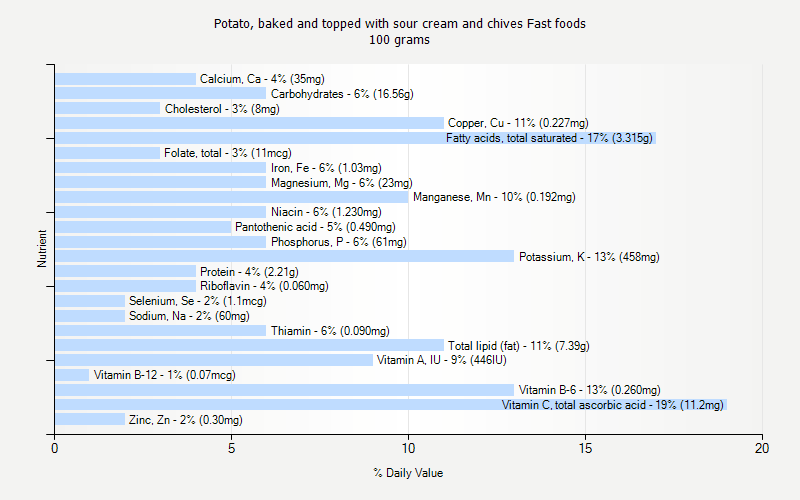Select the Selenium, Se 2% bar
The height and width of the screenshot is (500, 800).
pos(90,301)
